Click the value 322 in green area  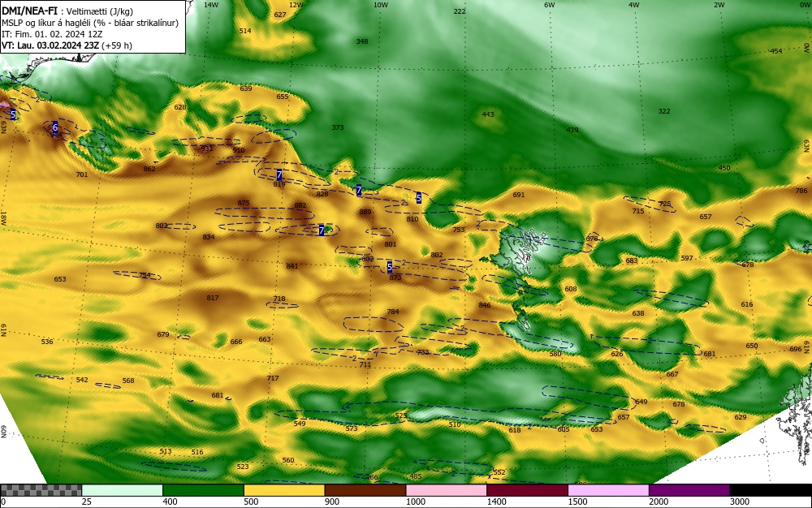click(x=664, y=111)
